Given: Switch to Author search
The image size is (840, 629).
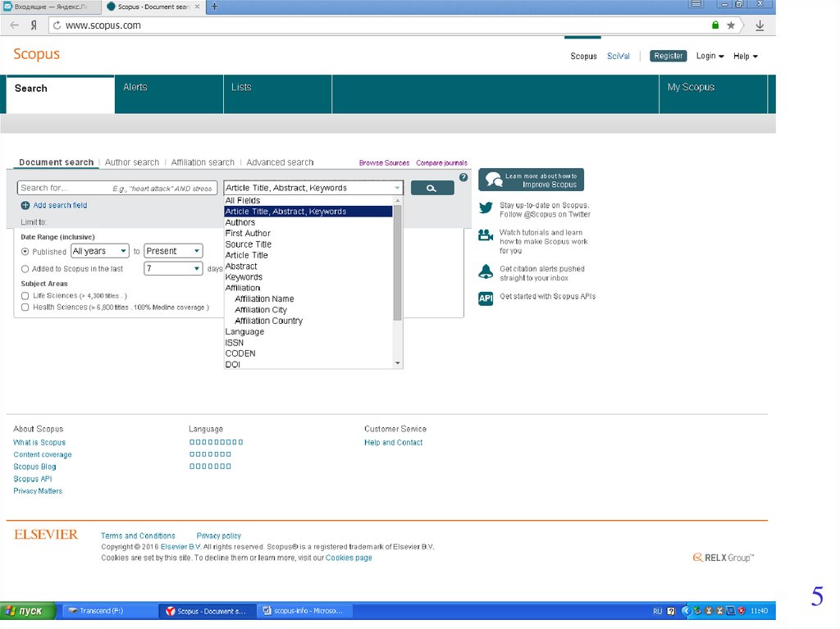Looking at the screenshot, I should tap(132, 162).
